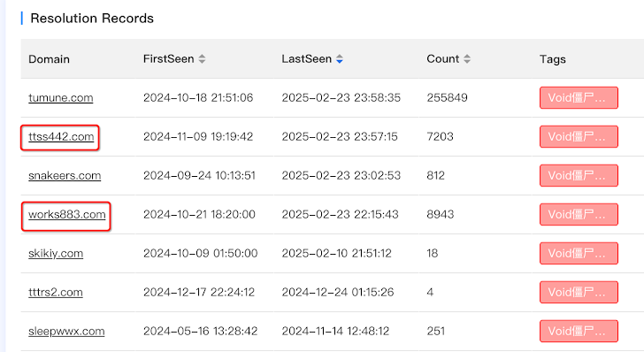Open the tumune.com domain link
644x352 pixels.
tap(61, 98)
